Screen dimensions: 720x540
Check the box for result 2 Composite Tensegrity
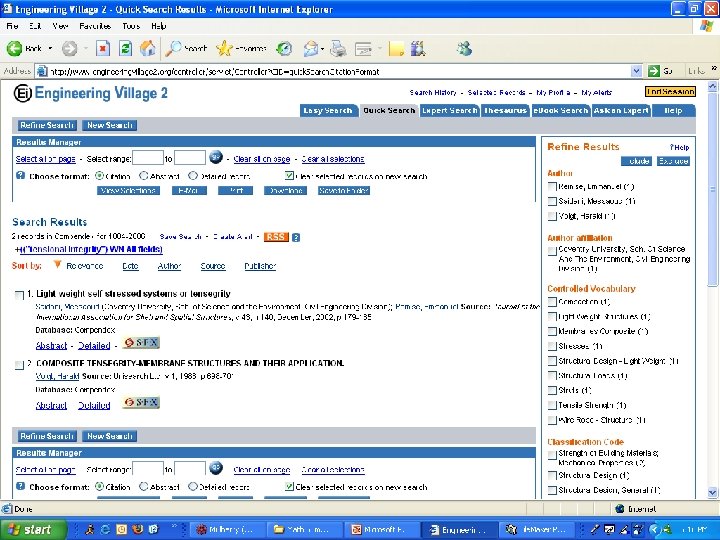click(x=19, y=365)
